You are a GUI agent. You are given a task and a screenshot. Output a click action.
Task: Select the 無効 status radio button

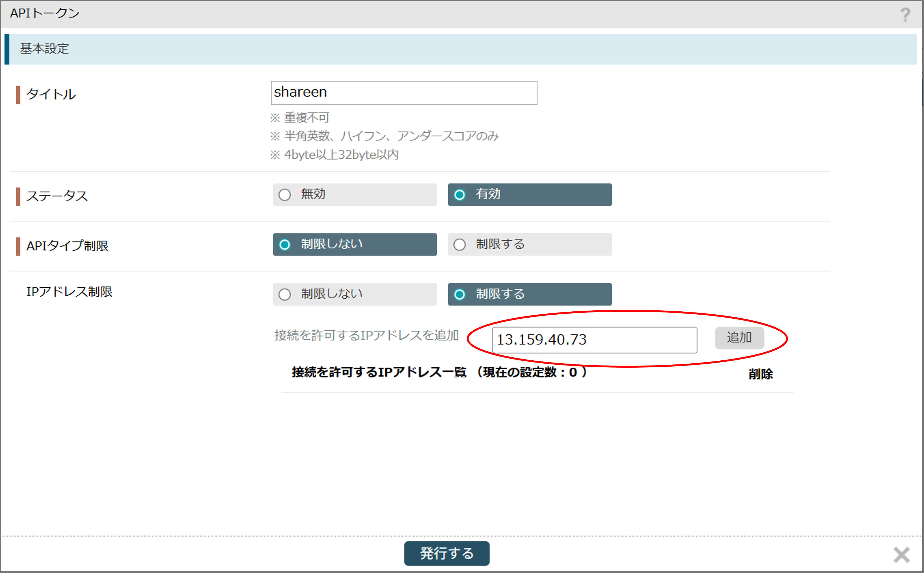[354, 195]
